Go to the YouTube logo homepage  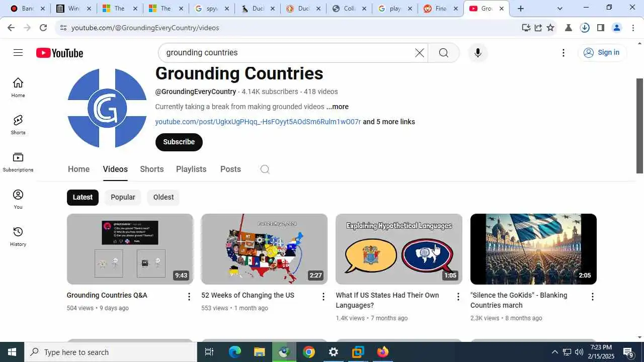coord(59,53)
